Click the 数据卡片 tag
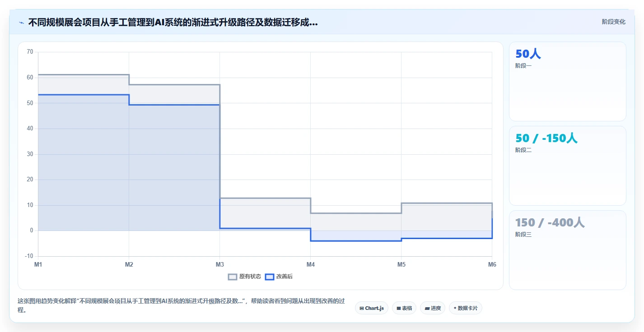Screen dimensions: 644x332 [x=466, y=308]
